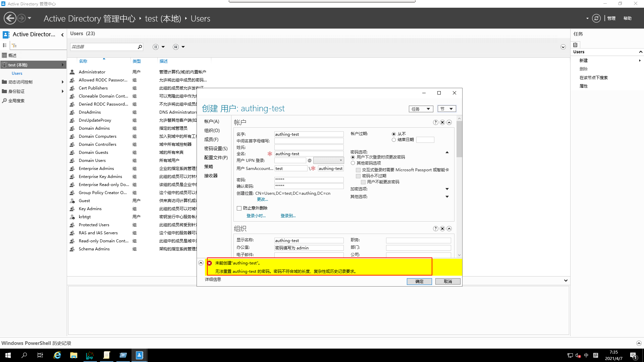Open the UPN domain suffix combo box
Viewport: 644px width, 362px height.
[328, 160]
